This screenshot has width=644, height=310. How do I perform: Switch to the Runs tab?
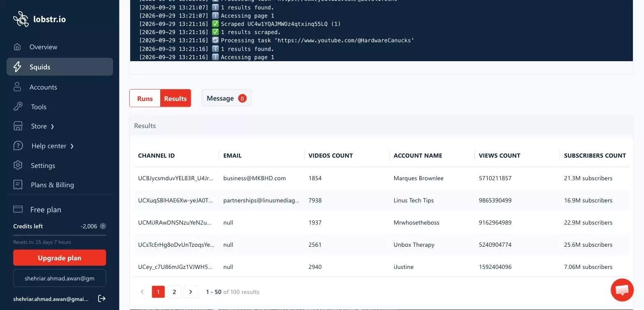point(145,98)
